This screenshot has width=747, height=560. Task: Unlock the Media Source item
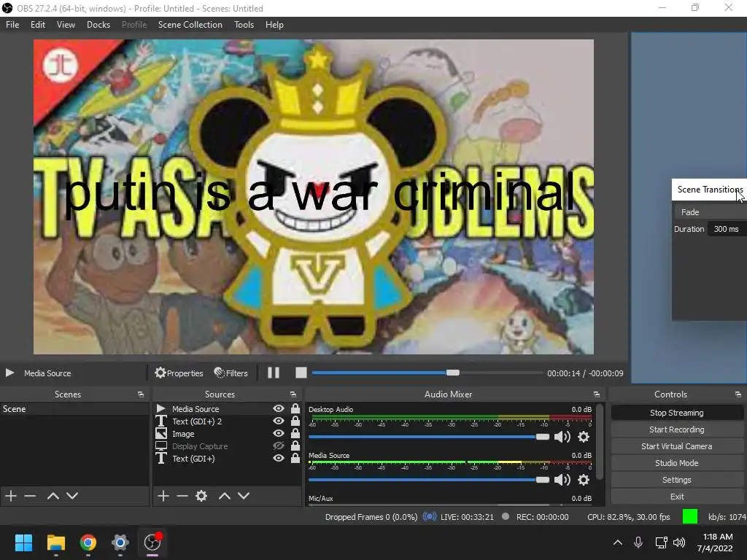click(x=295, y=408)
